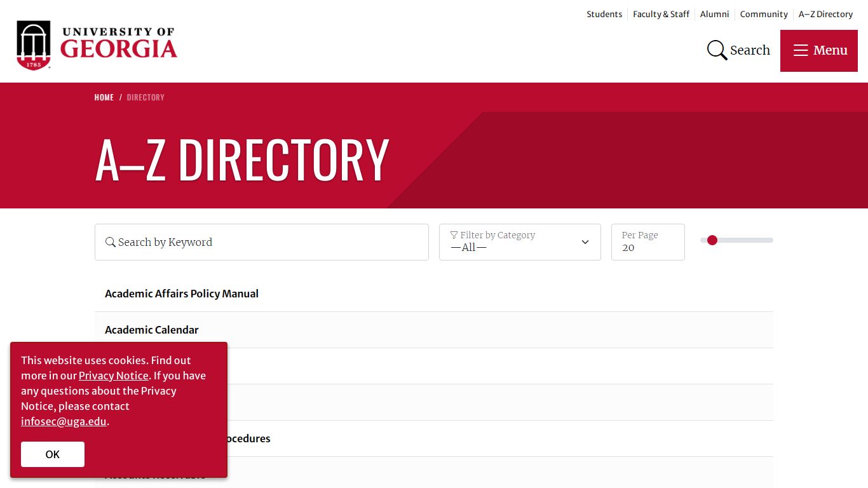This screenshot has height=488, width=868.
Task: Click the infosec@uga.edu email link
Action: pyautogui.click(x=64, y=421)
